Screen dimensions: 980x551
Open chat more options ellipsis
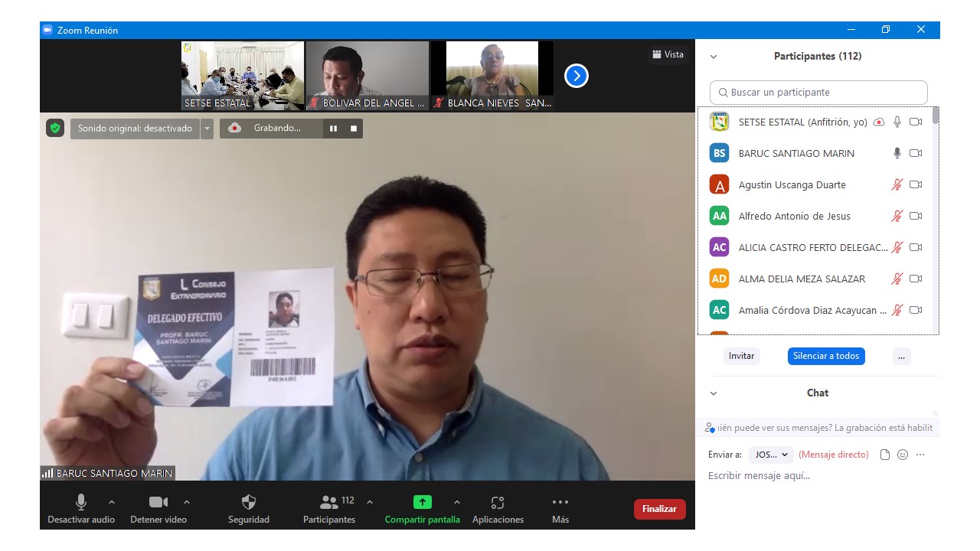click(920, 455)
